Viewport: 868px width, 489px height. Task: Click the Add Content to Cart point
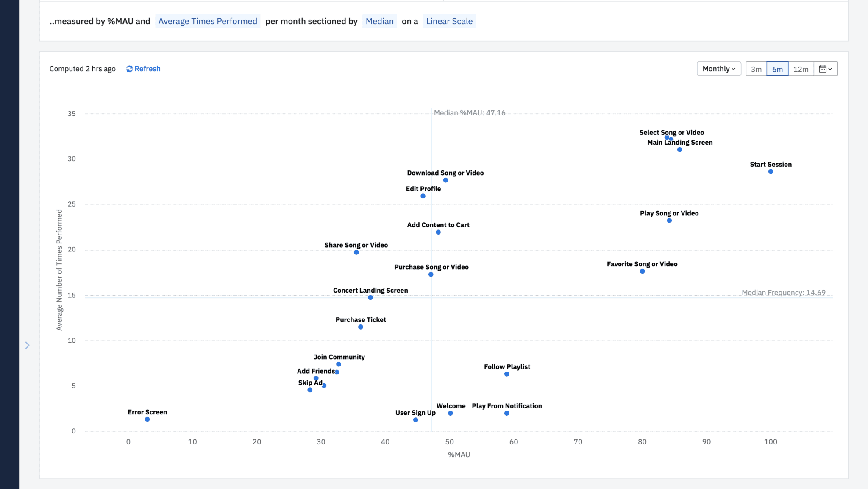(438, 232)
